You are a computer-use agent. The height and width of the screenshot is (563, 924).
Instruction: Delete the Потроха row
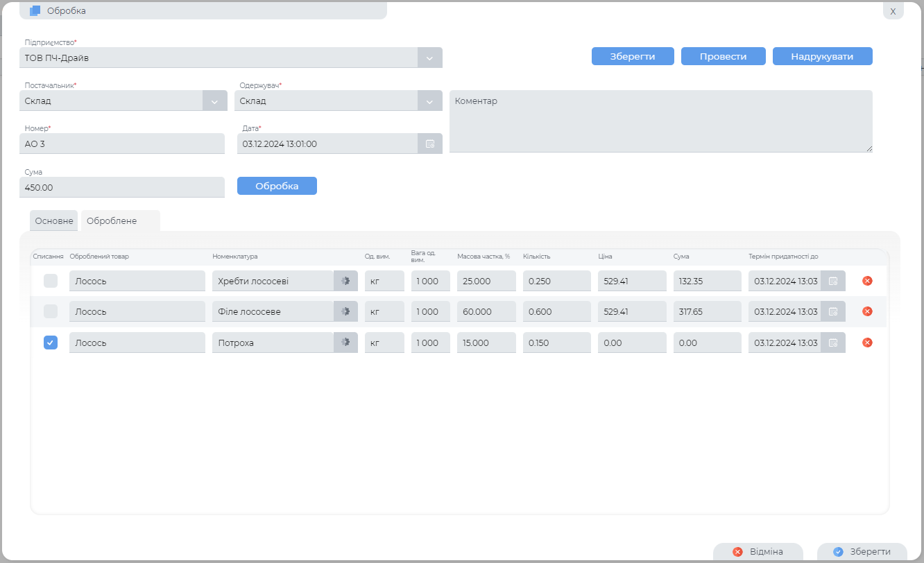867,343
